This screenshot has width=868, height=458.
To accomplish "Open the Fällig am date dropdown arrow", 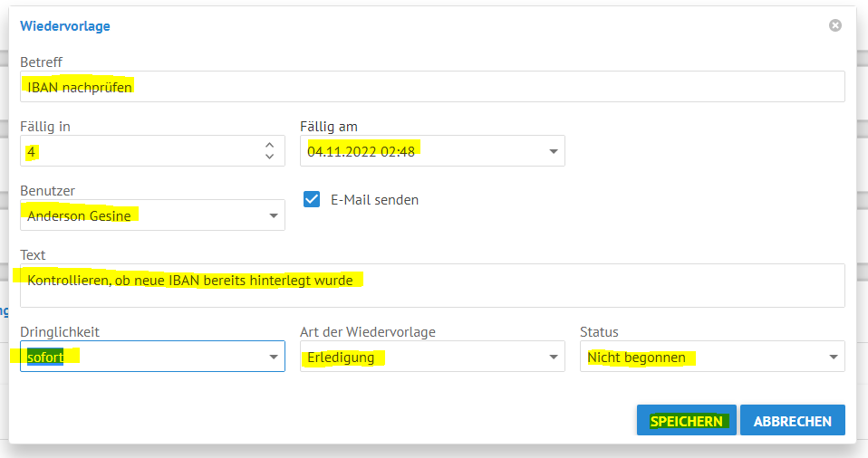I will (x=553, y=151).
